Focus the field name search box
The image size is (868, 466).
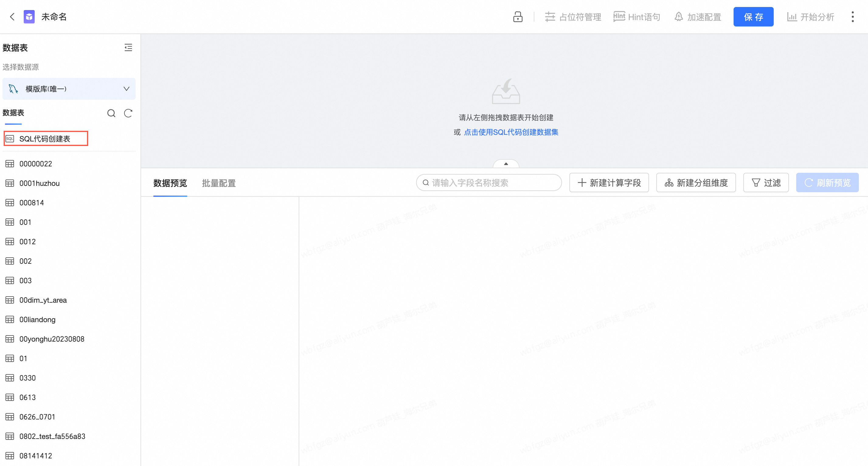[x=488, y=183]
